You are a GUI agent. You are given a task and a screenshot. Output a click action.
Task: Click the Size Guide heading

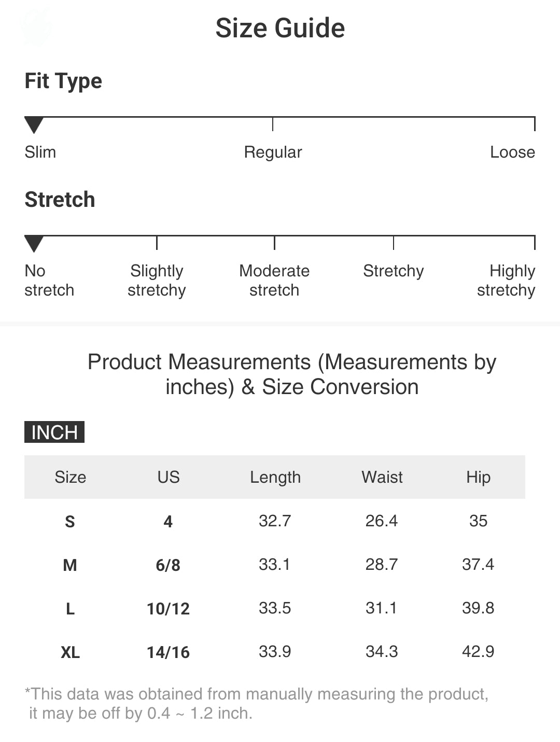pos(280,28)
